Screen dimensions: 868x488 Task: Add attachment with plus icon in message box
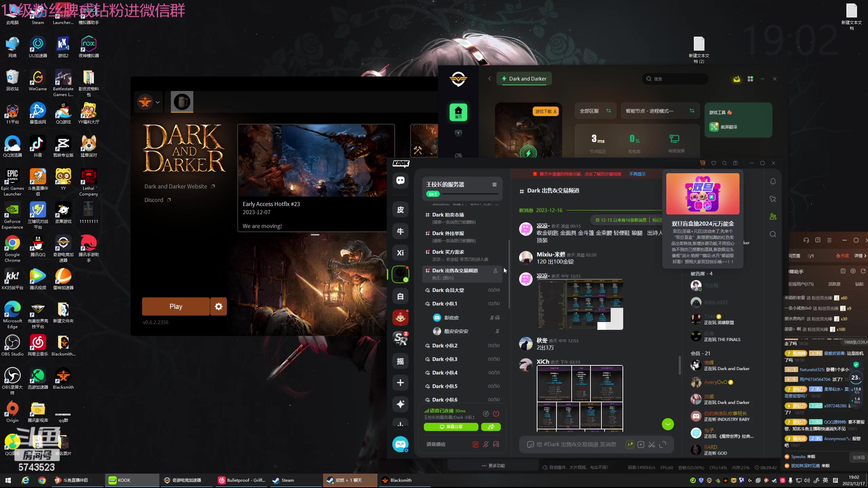tap(641, 444)
